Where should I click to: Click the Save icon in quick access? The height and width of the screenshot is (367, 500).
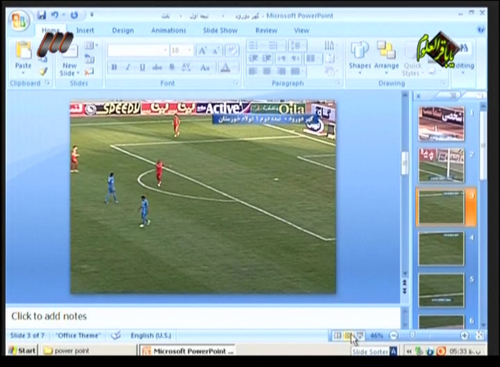click(x=42, y=15)
